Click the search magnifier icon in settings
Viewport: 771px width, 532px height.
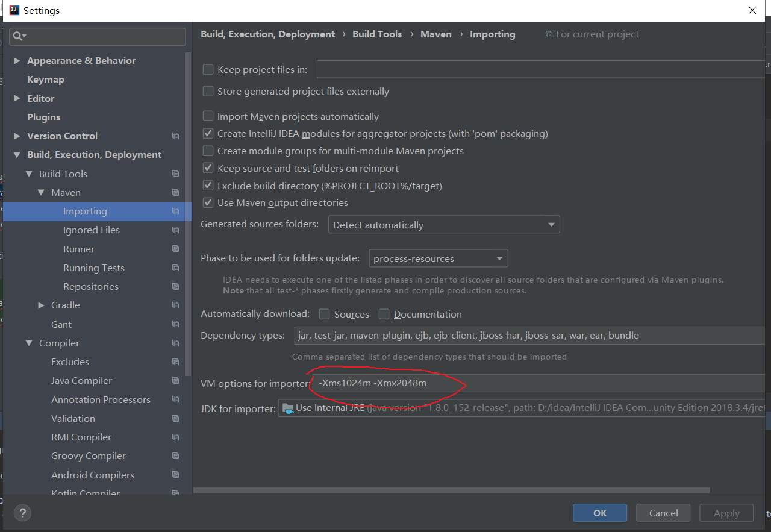(19, 37)
